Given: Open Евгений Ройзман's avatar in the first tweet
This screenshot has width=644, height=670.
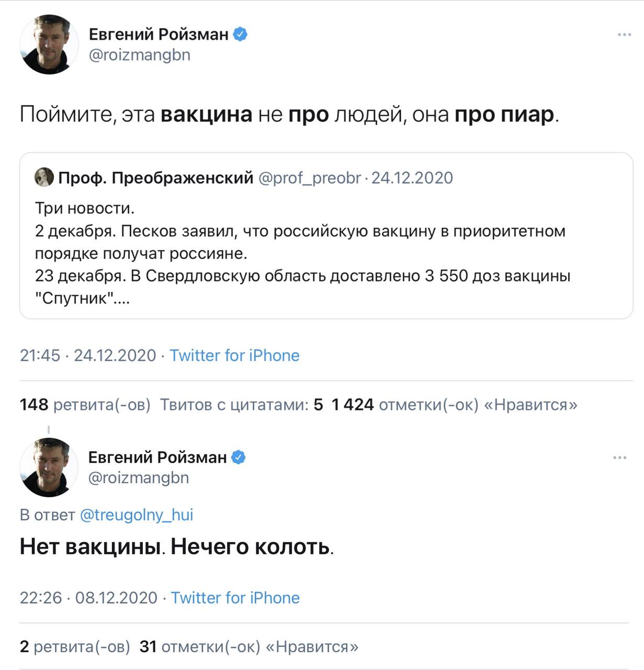Looking at the screenshot, I should point(49,44).
